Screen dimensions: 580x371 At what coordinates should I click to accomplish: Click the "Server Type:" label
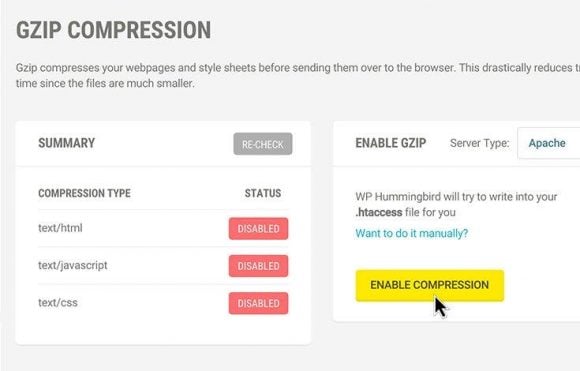(479, 143)
